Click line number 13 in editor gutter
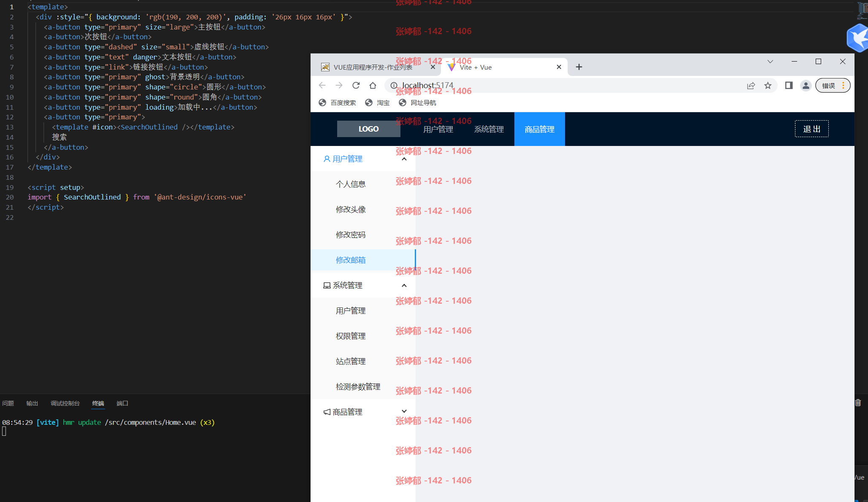 click(10, 127)
